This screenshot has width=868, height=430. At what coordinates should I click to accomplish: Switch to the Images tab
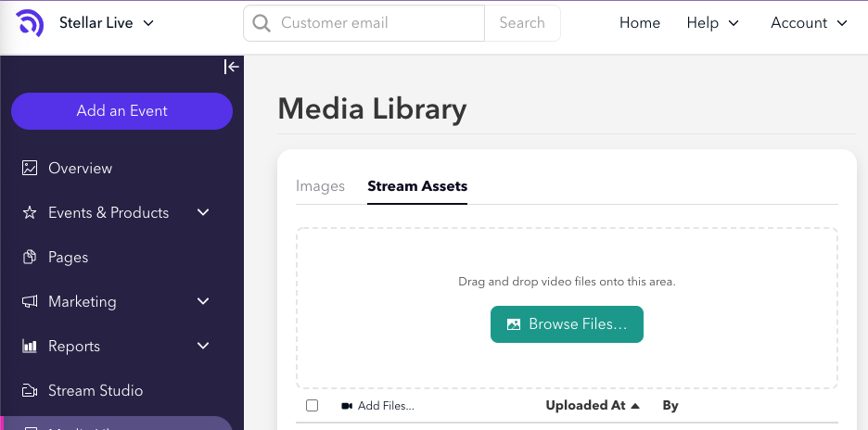[x=320, y=186]
